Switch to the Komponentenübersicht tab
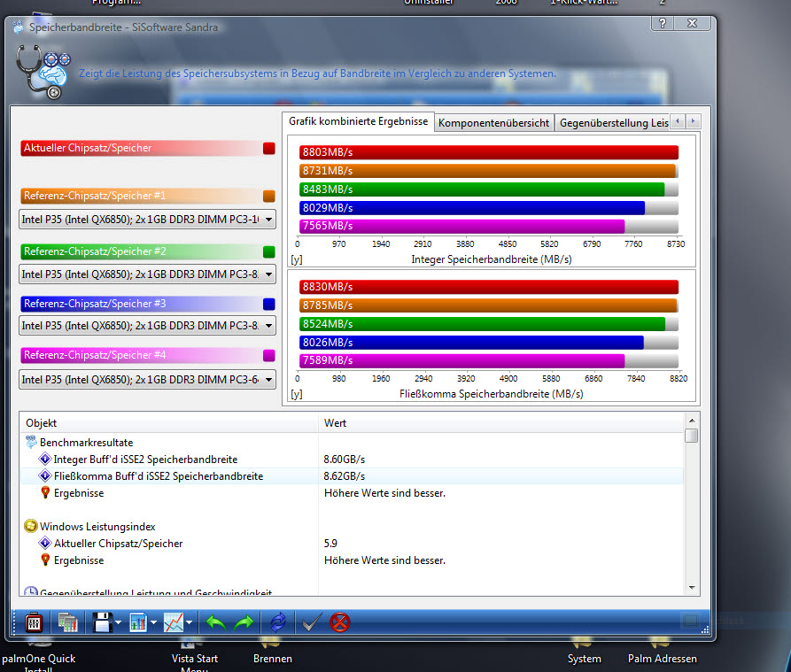Image resolution: width=791 pixels, height=672 pixels. (493, 123)
